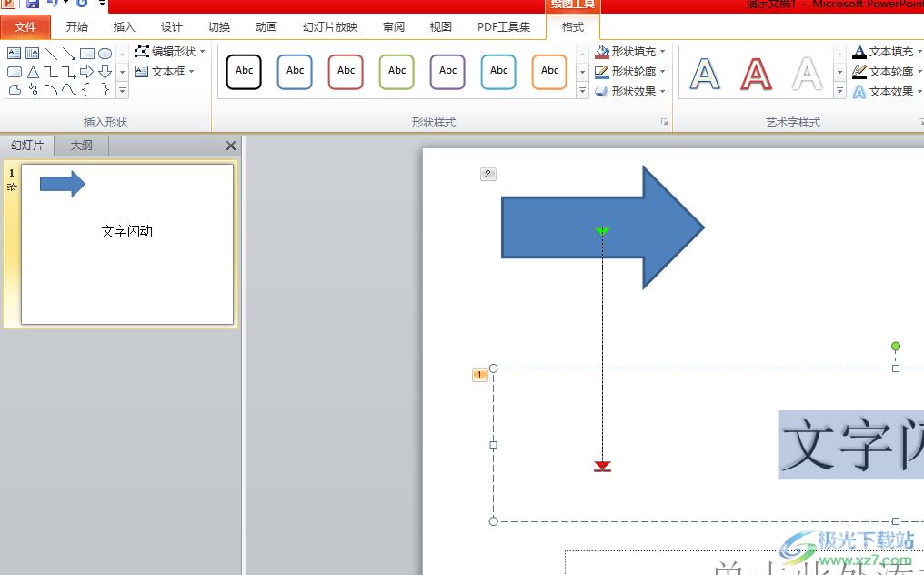
Task: Switch to the 开始 tab
Action: 76,27
